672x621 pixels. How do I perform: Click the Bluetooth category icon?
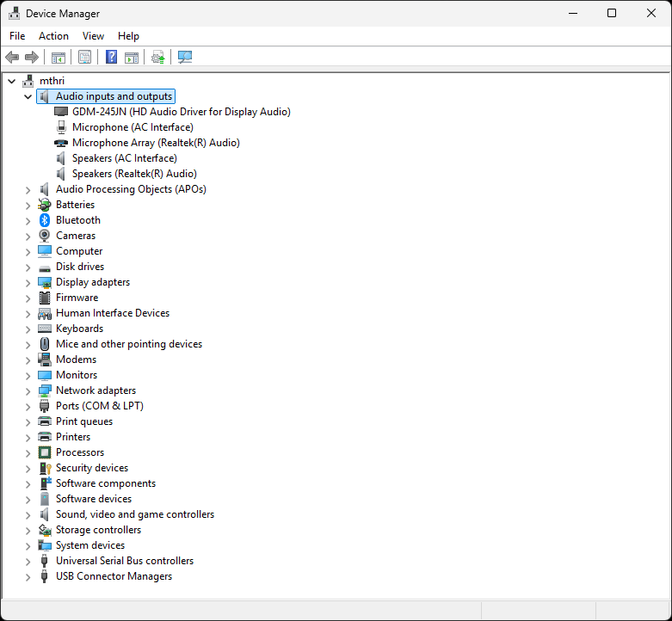(45, 220)
